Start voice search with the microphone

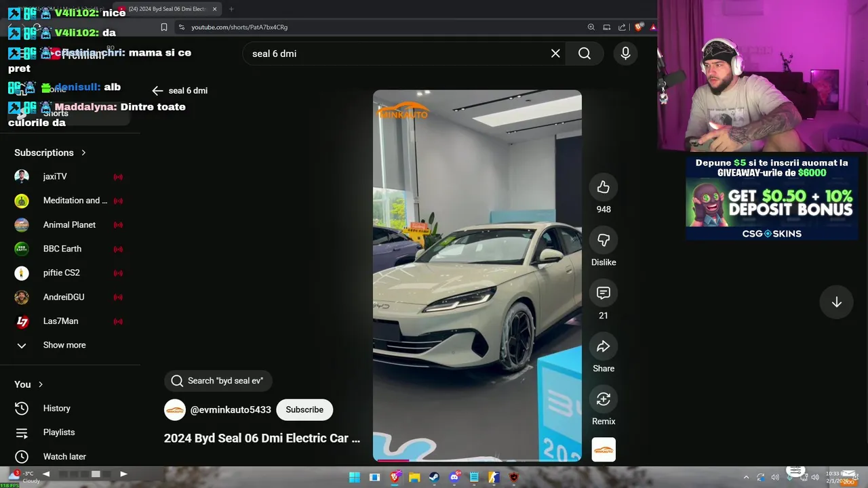625,54
